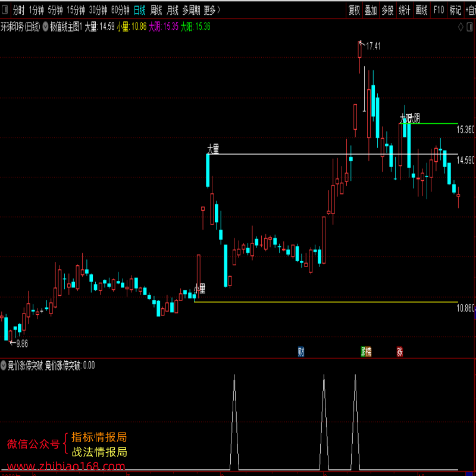Click the panel layout icon at chart top-right
The width and height of the screenshot is (476, 476).
point(469,27)
